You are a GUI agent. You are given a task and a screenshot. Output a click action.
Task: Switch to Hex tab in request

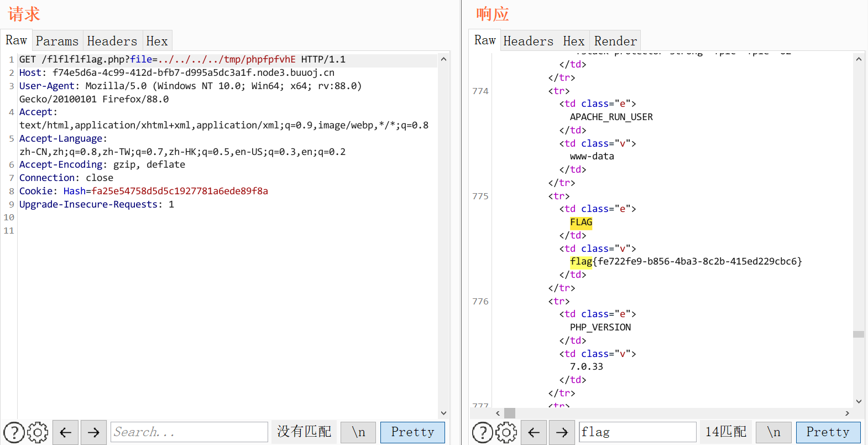click(x=157, y=41)
